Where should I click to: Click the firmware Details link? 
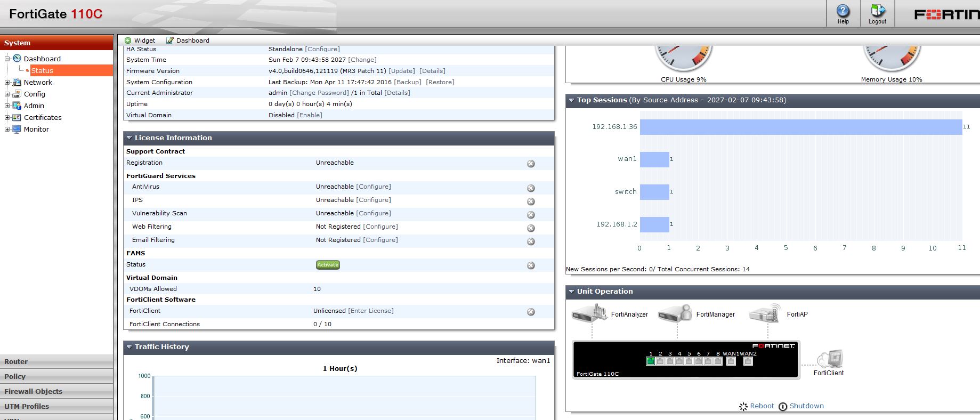pos(432,71)
